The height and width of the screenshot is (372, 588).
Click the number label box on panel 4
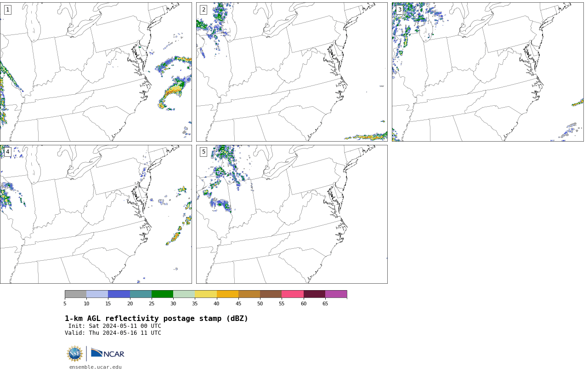(7, 152)
